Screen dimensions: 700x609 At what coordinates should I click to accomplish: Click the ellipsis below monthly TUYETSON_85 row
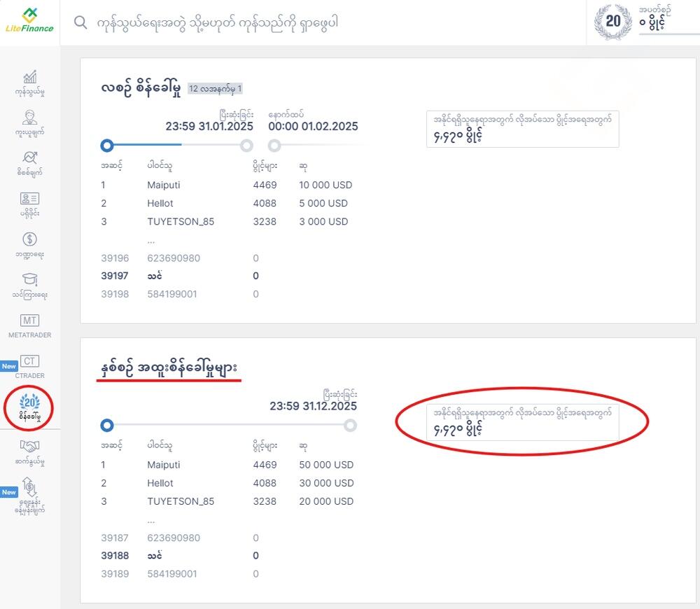(x=151, y=241)
